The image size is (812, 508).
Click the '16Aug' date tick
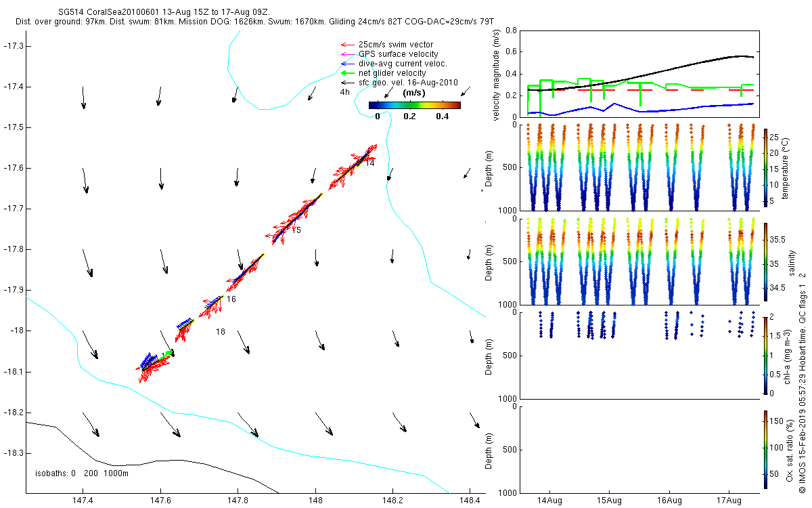click(x=669, y=501)
